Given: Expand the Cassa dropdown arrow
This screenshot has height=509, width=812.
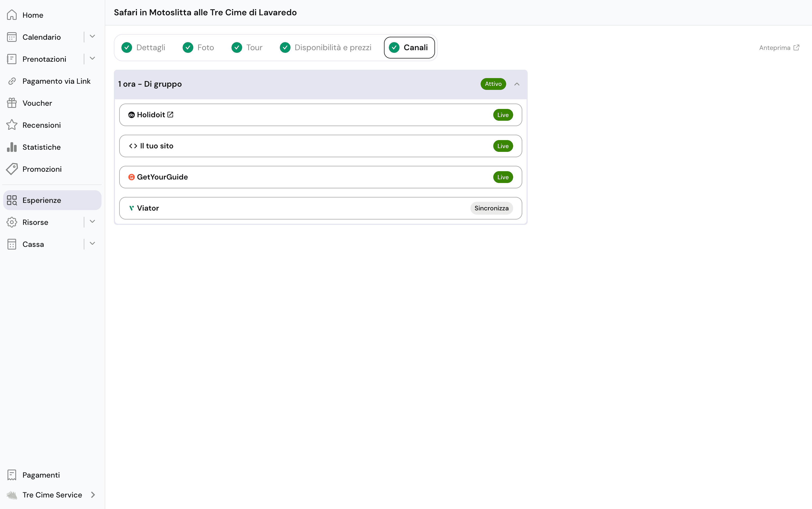Looking at the screenshot, I should [92, 243].
